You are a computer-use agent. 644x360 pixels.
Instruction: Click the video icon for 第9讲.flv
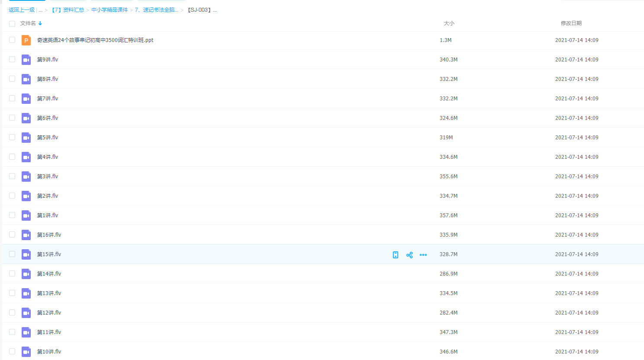(x=26, y=60)
